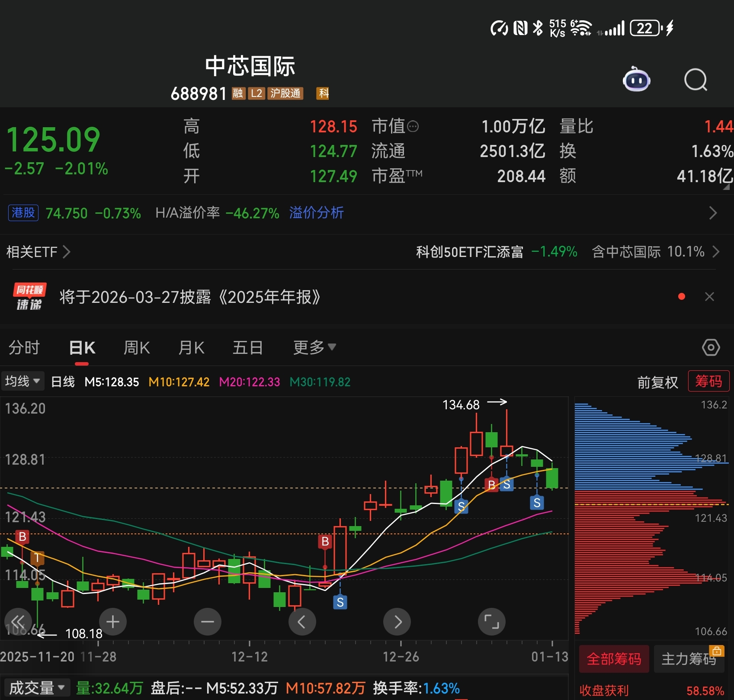Open 溢价分析 link
Viewport: 734px width, 700px height.
click(x=316, y=213)
